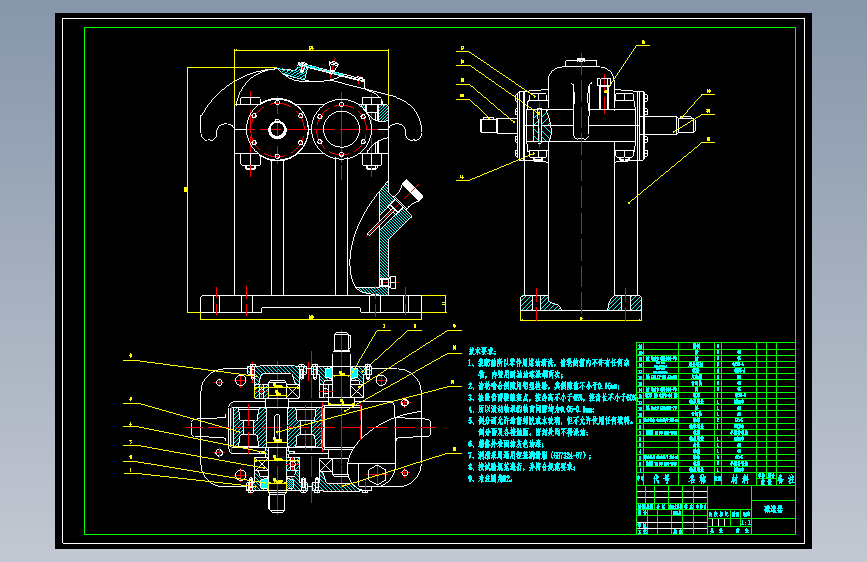Click the right bearing cover circle in front view
867x562 pixels.
pos(342,129)
